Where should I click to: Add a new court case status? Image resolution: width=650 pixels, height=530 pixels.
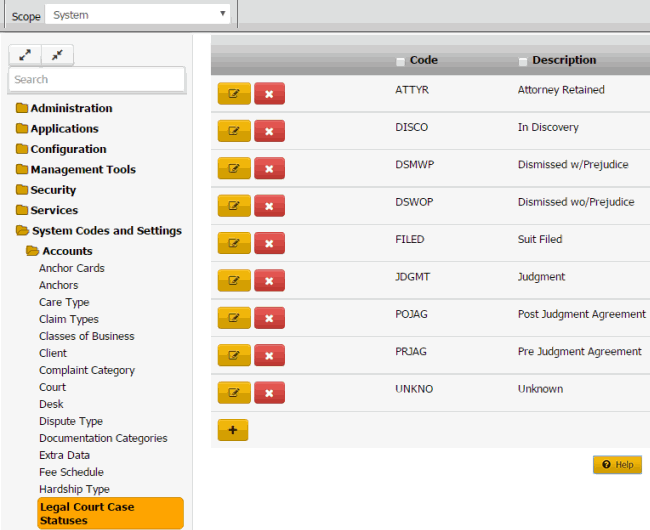tap(233, 430)
